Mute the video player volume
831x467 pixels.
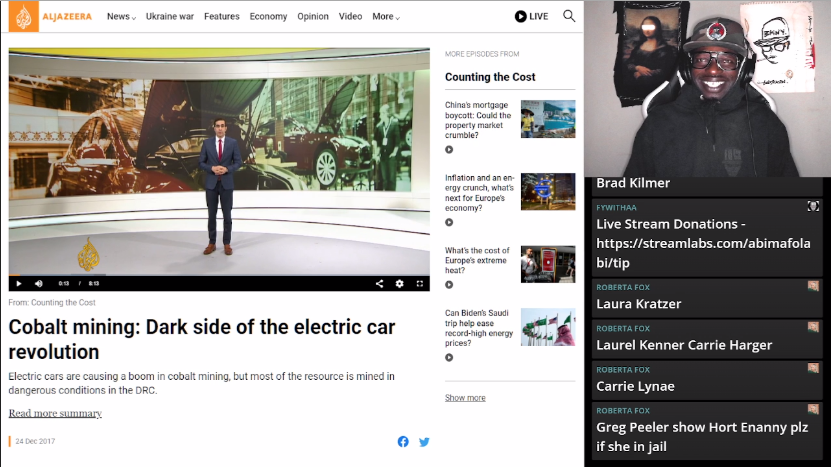click(39, 283)
